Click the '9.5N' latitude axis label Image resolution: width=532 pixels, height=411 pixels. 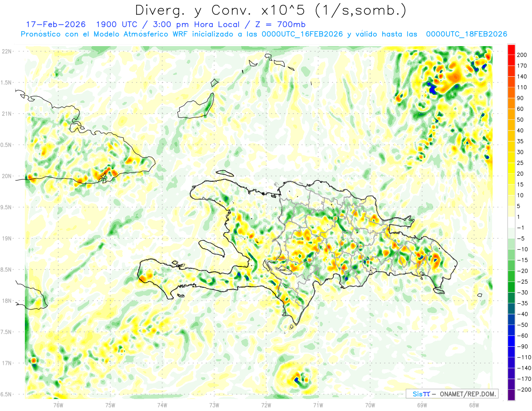7,207
